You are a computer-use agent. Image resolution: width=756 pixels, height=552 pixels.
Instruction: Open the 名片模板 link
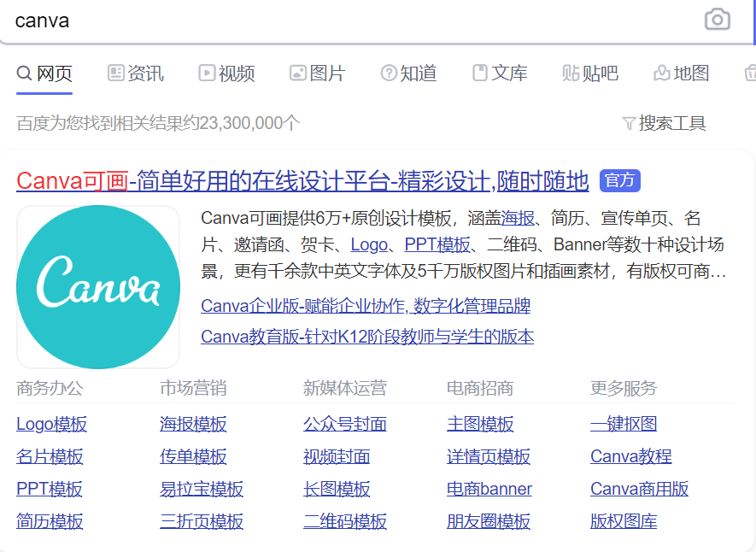(x=50, y=456)
